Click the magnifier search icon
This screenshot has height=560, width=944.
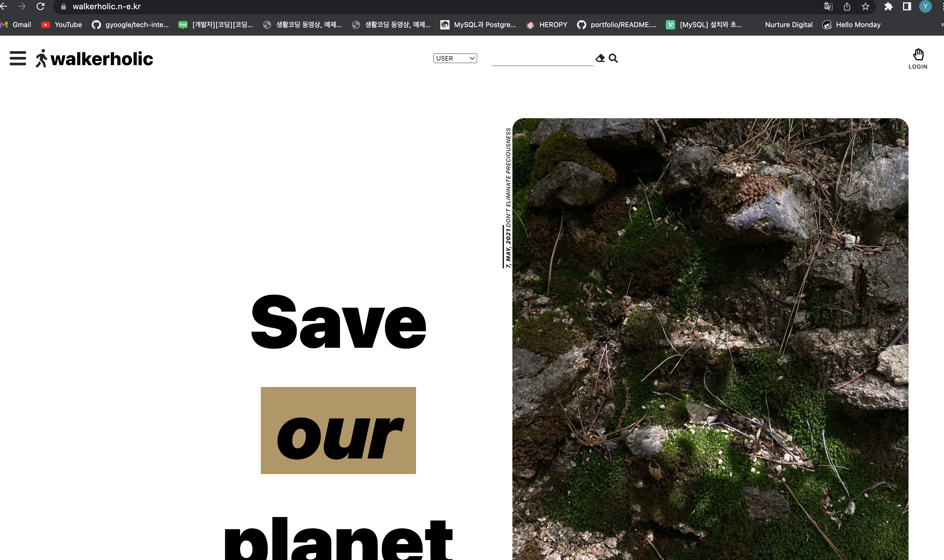click(x=613, y=58)
